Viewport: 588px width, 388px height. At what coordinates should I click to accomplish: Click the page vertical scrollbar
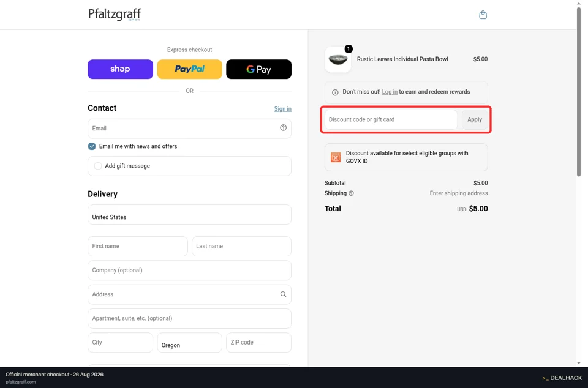[579, 92]
